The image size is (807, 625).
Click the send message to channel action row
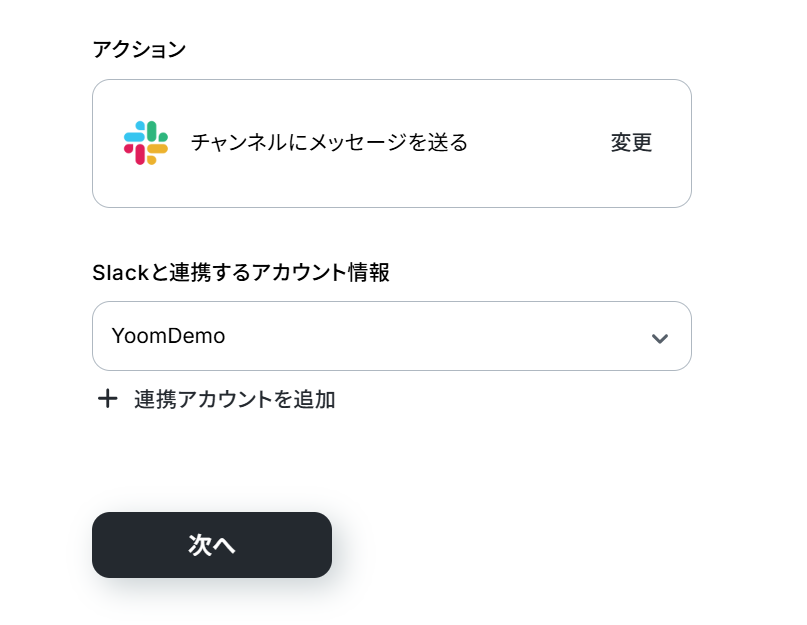[392, 144]
